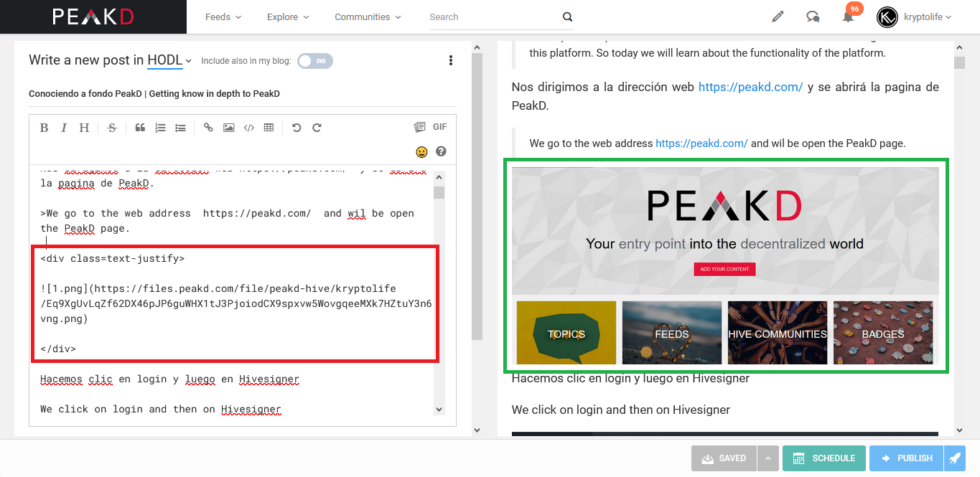Click 'We click on login' line in editor
The image size is (980, 477).
[x=161, y=410]
